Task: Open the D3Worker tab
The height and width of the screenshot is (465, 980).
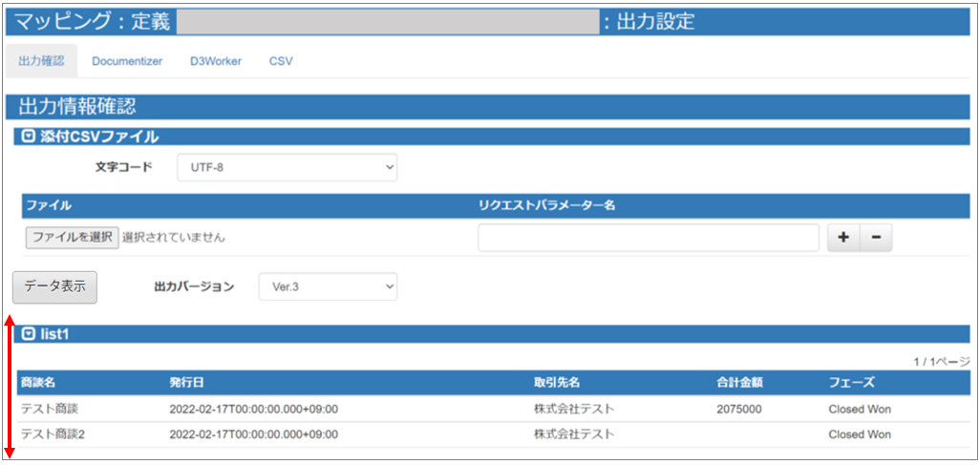Action: click(215, 61)
